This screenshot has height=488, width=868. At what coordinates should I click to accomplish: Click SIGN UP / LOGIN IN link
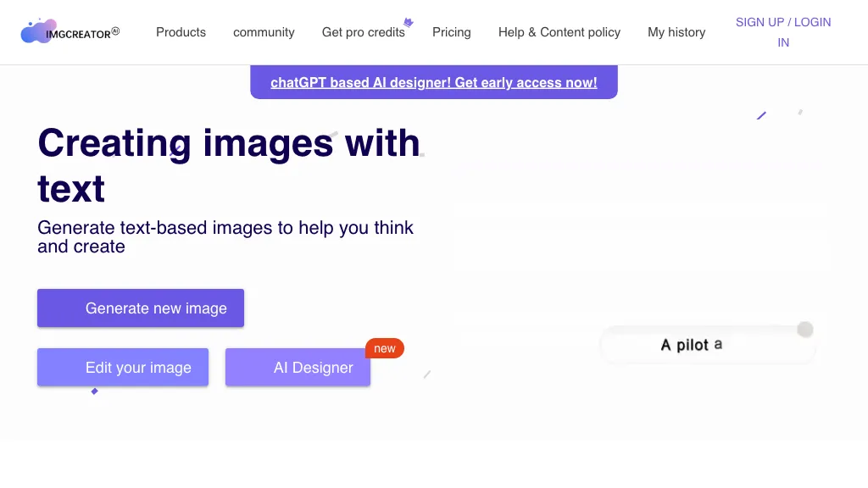tap(783, 32)
